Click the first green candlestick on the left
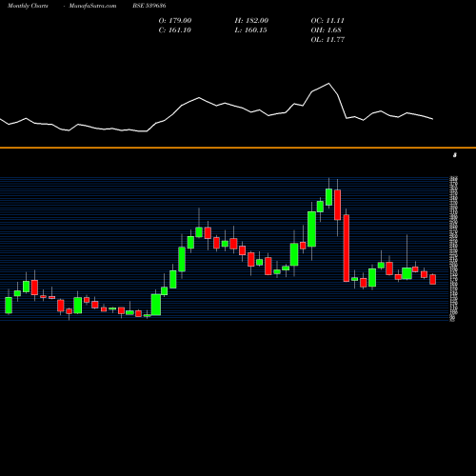The image size is (476, 476). [x=9, y=305]
